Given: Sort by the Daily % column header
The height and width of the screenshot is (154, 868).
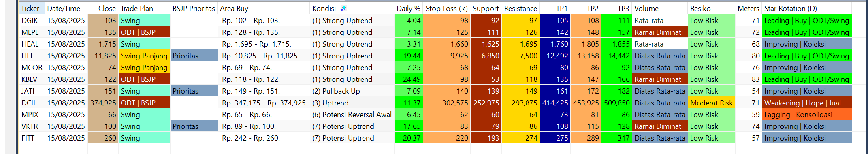Looking at the screenshot, I should (x=408, y=9).
